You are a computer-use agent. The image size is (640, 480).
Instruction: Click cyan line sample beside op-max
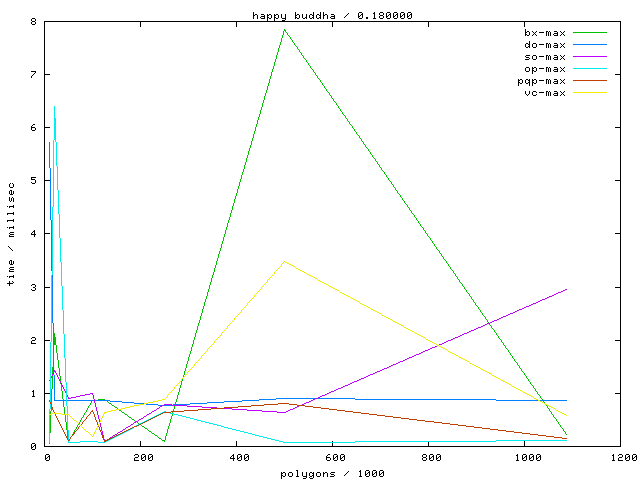point(590,69)
